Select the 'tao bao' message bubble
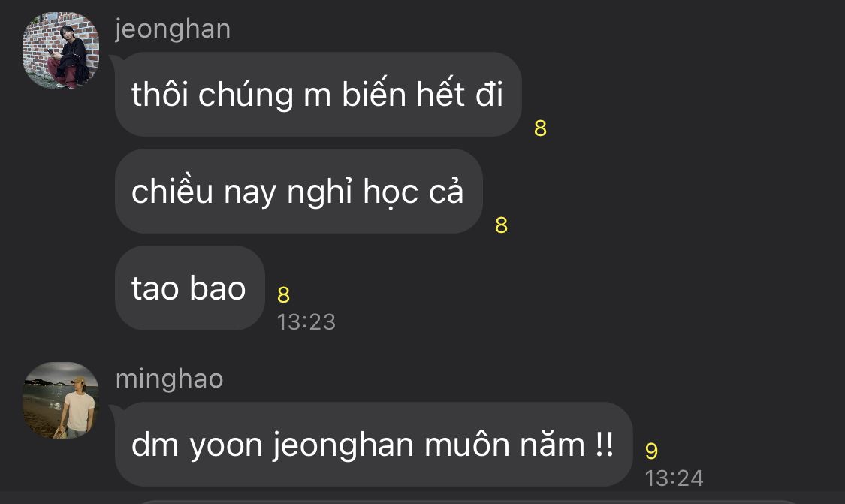The image size is (845, 504). coord(190,288)
